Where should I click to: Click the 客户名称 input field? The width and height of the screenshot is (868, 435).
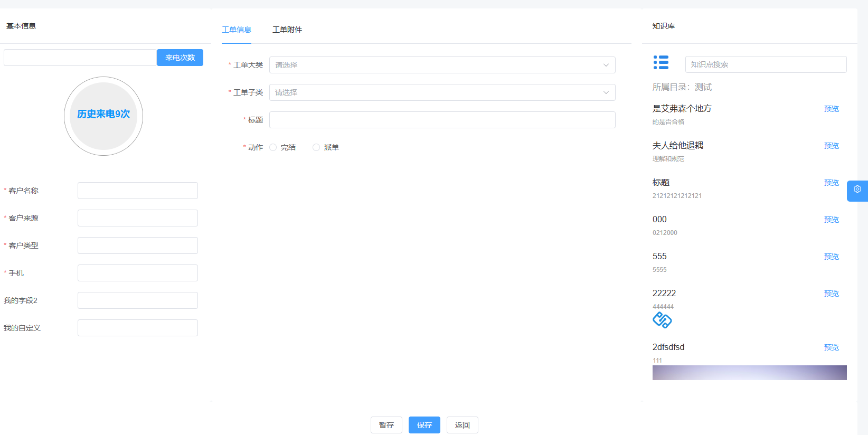click(138, 191)
